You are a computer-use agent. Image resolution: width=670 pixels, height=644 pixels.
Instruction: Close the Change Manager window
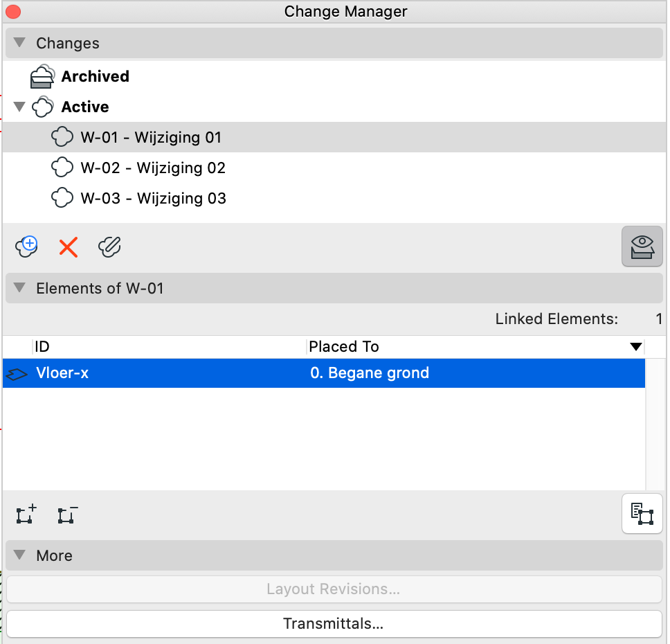13,12
